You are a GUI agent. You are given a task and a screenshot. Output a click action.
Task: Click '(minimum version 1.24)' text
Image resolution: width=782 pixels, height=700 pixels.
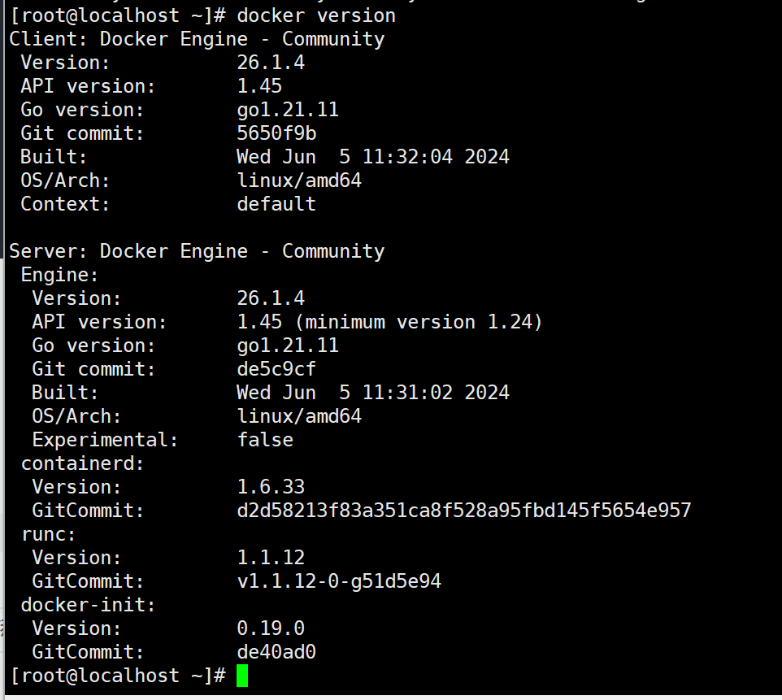tap(419, 322)
